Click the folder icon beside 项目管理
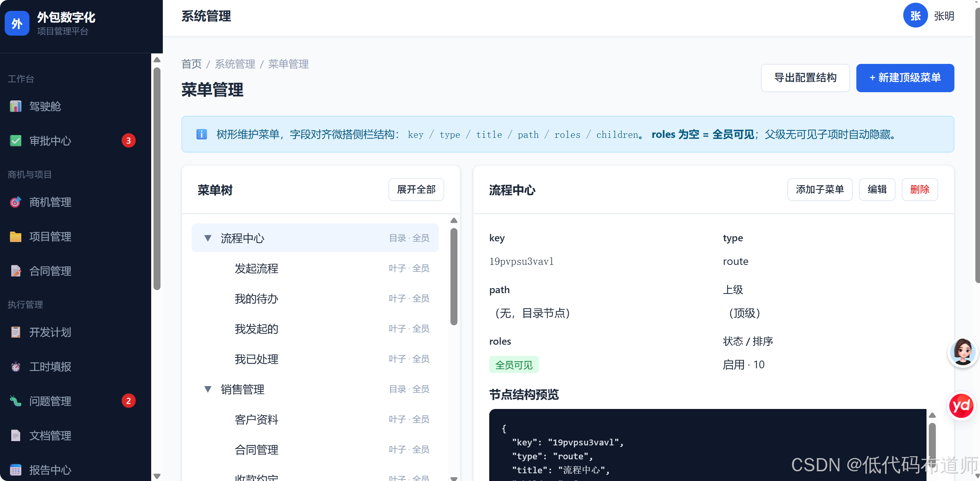 16,236
